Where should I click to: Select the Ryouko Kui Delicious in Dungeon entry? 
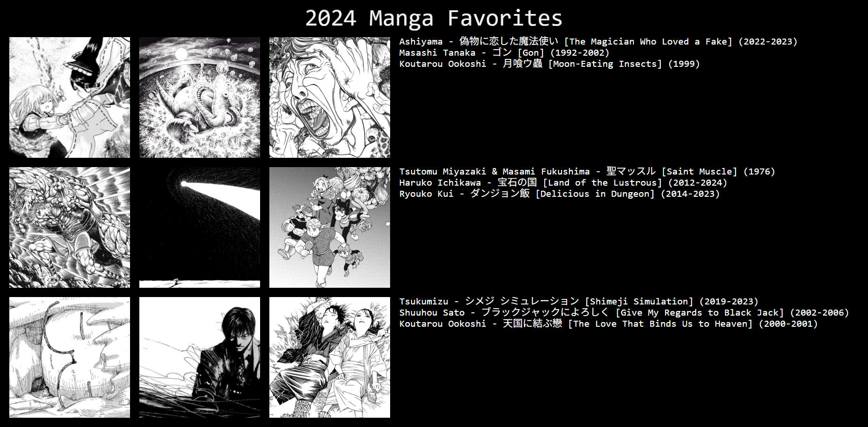(x=560, y=194)
